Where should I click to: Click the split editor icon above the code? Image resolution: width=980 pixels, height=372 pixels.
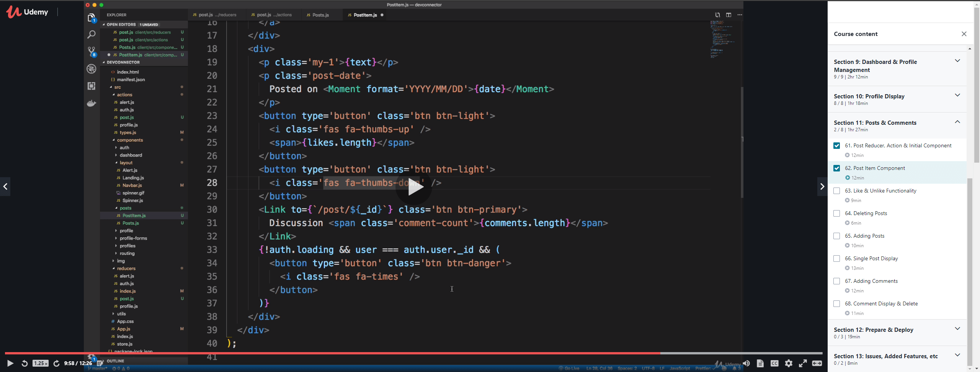click(x=728, y=15)
